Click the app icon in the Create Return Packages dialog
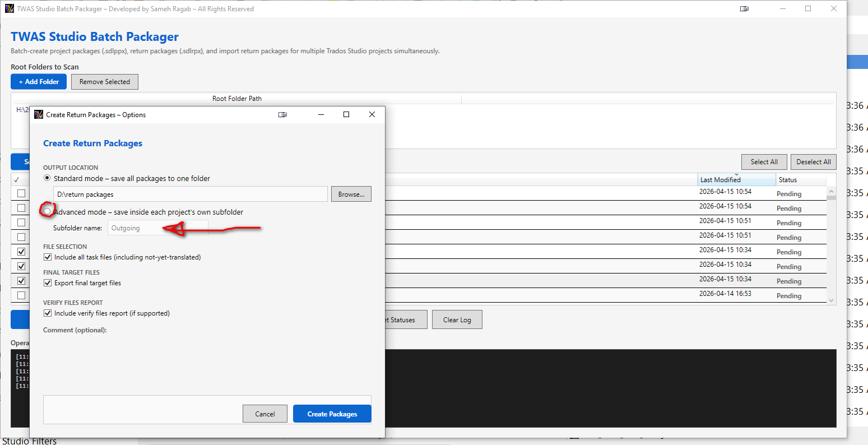 (39, 114)
